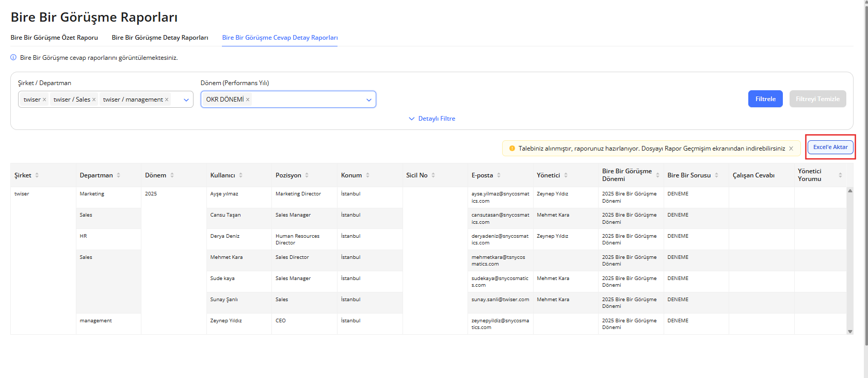Viewport: 868px width, 378px height.
Task: Dismiss the report preparing notification
Action: 791,149
